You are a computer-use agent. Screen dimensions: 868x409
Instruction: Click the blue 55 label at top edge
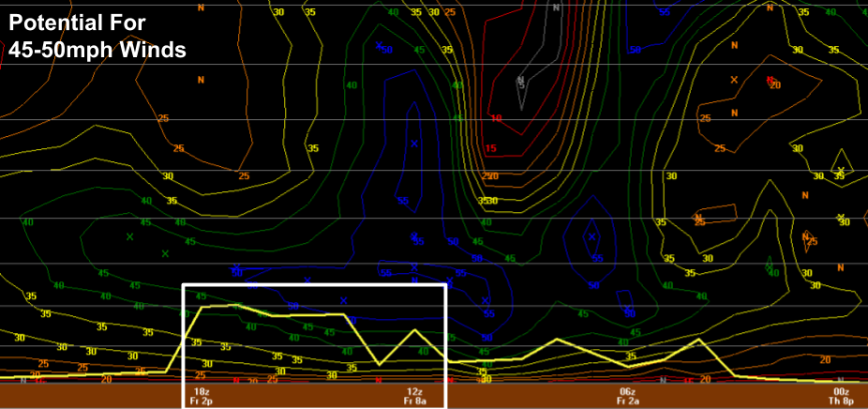pos(664,12)
